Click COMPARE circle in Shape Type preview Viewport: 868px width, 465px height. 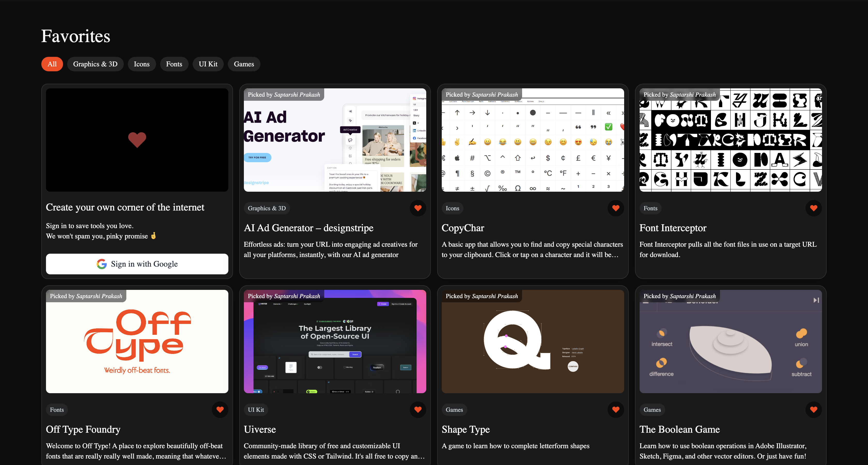pyautogui.click(x=573, y=366)
